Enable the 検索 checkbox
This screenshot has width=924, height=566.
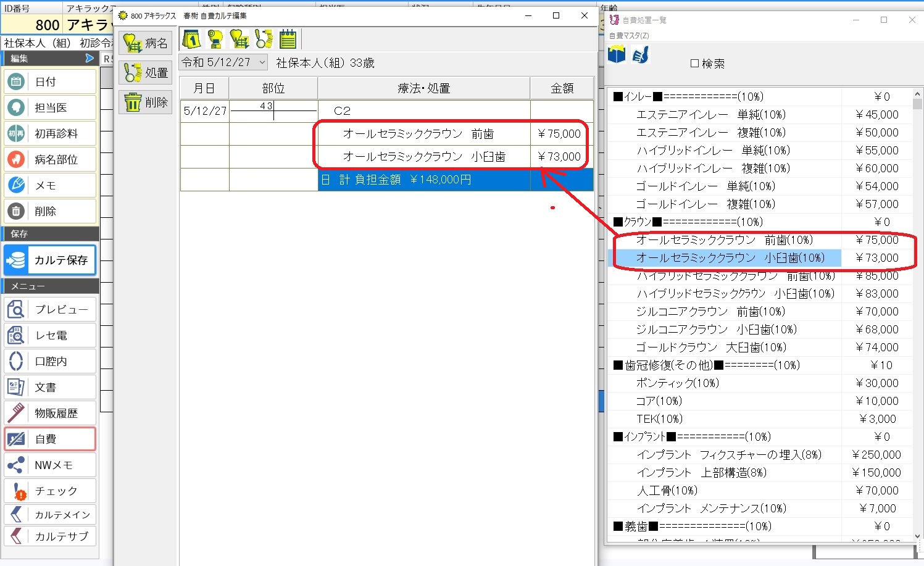(694, 64)
